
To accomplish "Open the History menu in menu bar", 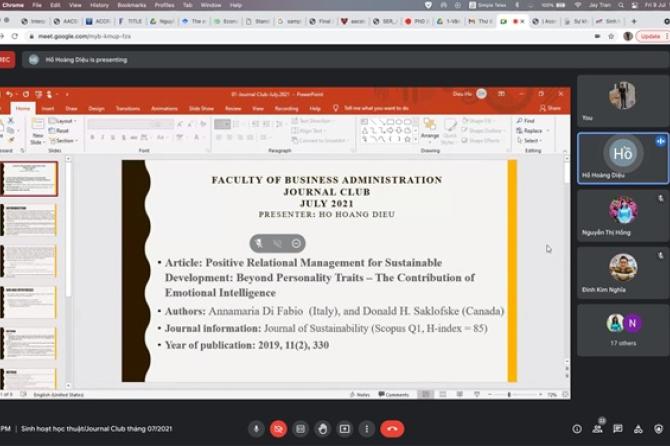I will [99, 5].
